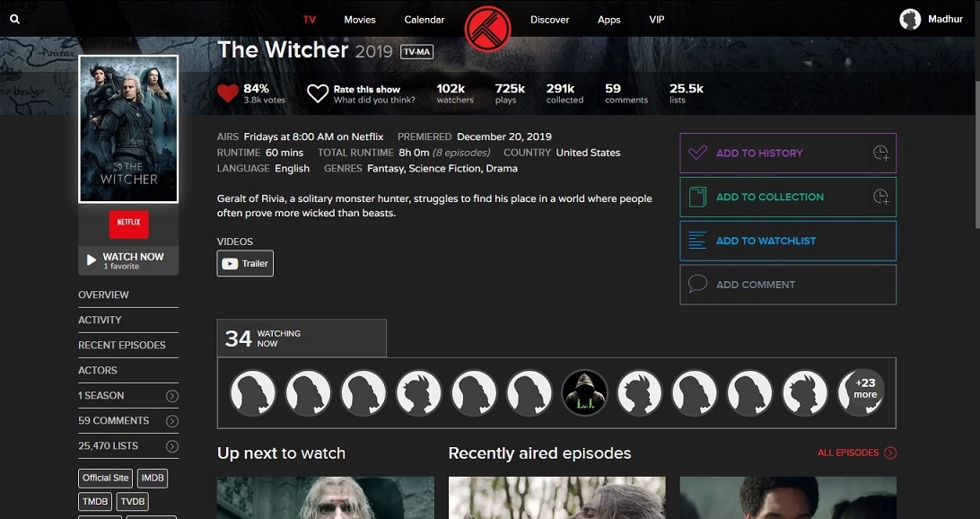Open the Apps nav item

click(x=608, y=20)
